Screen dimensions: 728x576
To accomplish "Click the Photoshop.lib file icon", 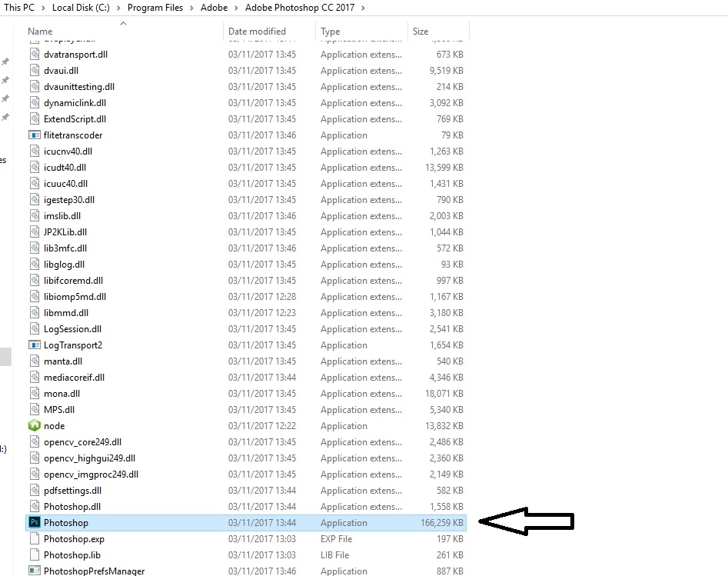I will (x=35, y=554).
